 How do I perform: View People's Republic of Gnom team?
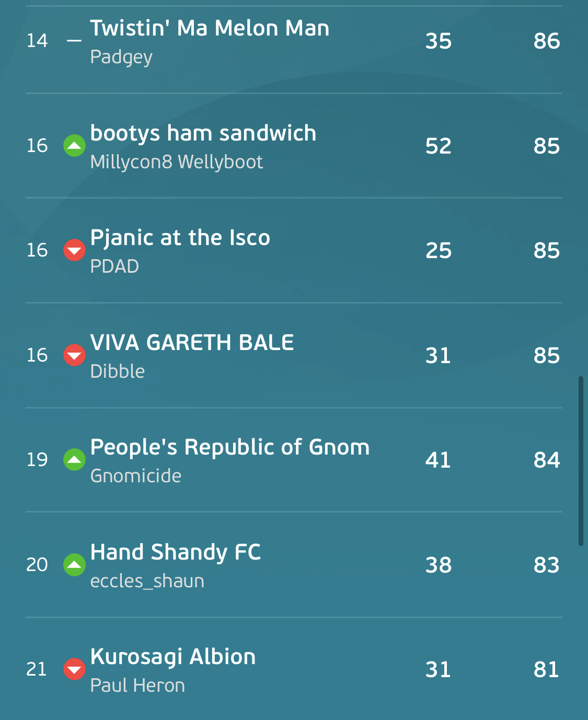pos(230,448)
